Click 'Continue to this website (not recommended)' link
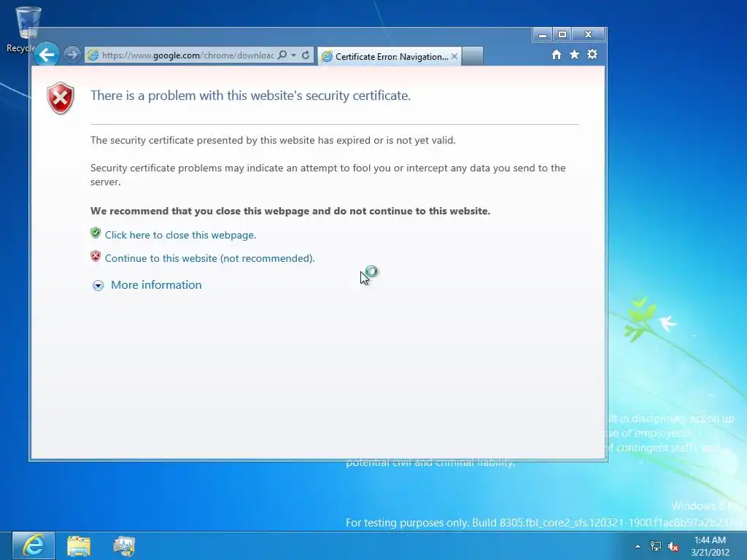This screenshot has height=560, width=747. pyautogui.click(x=209, y=258)
